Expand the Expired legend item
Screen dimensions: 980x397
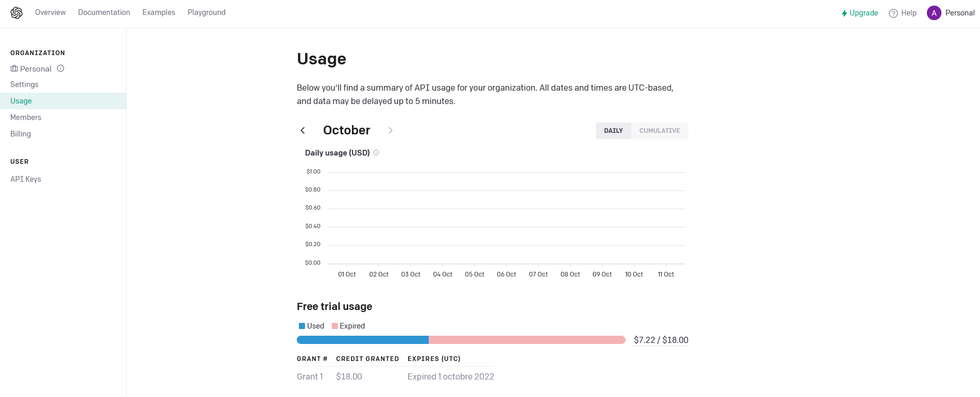click(x=348, y=325)
